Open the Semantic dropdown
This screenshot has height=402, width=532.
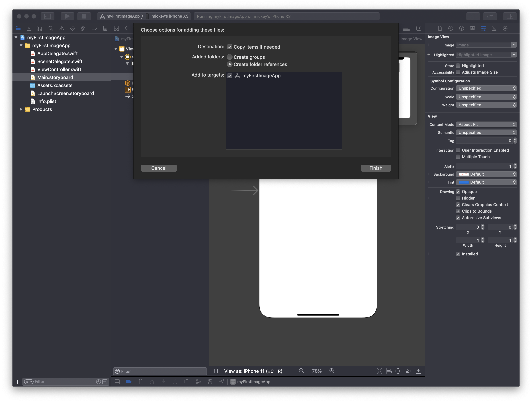point(486,132)
